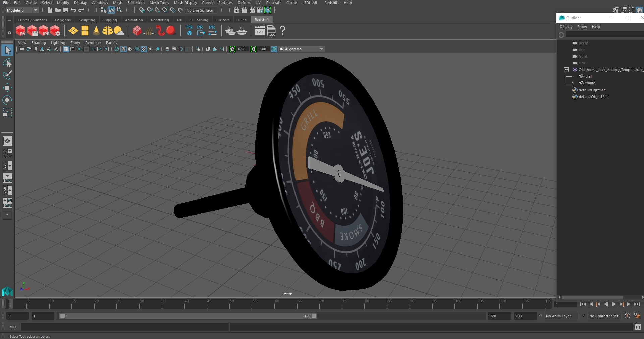Step forward to next key

point(621,304)
